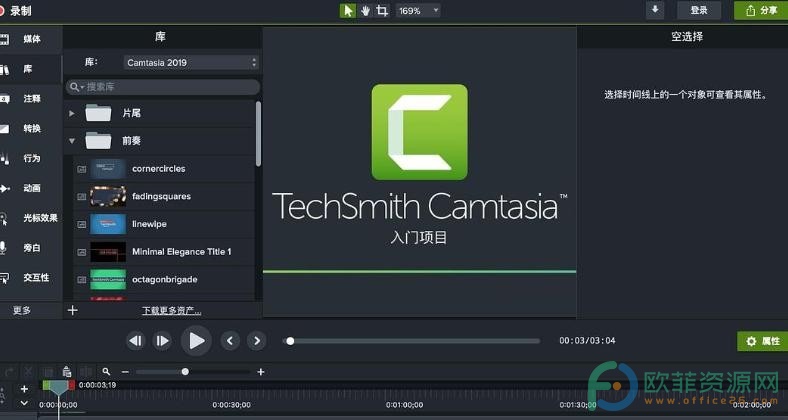Collapse the 前奏 folder triangle
Image resolution: width=788 pixels, height=420 pixels.
tap(71, 141)
